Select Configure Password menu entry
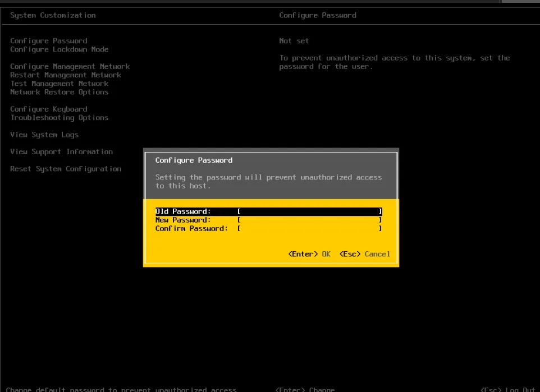This screenshot has height=392, width=540. [x=49, y=41]
